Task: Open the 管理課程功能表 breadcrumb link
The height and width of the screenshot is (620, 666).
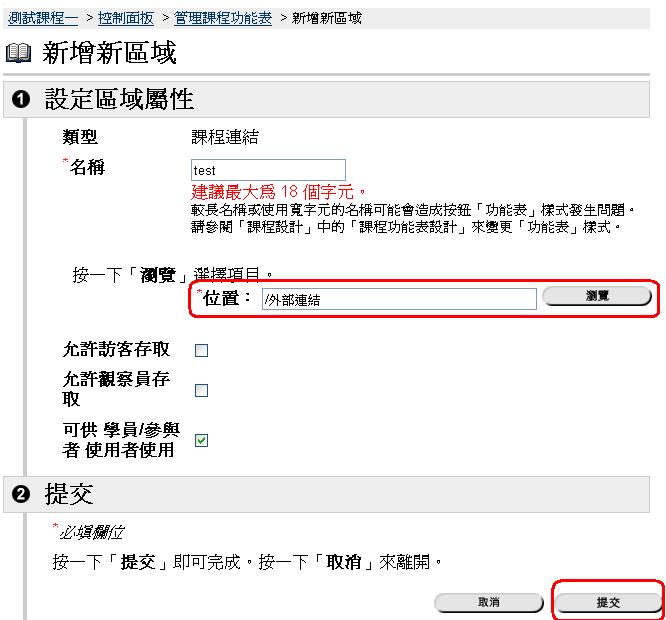Action: coord(222,18)
